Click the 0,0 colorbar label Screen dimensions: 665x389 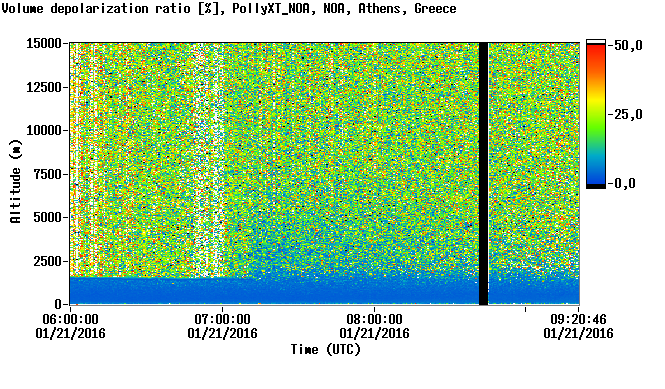click(622, 183)
